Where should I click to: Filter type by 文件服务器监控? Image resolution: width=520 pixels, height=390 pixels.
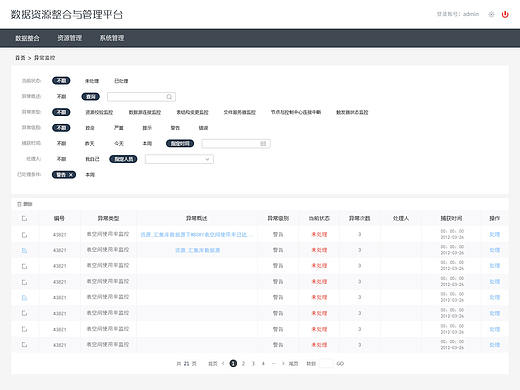[x=240, y=112]
